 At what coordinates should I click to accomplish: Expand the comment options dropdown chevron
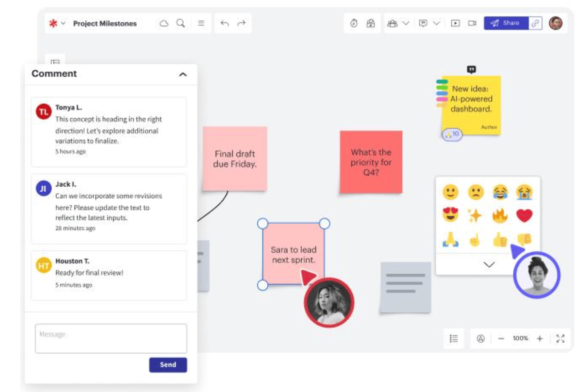[436, 23]
